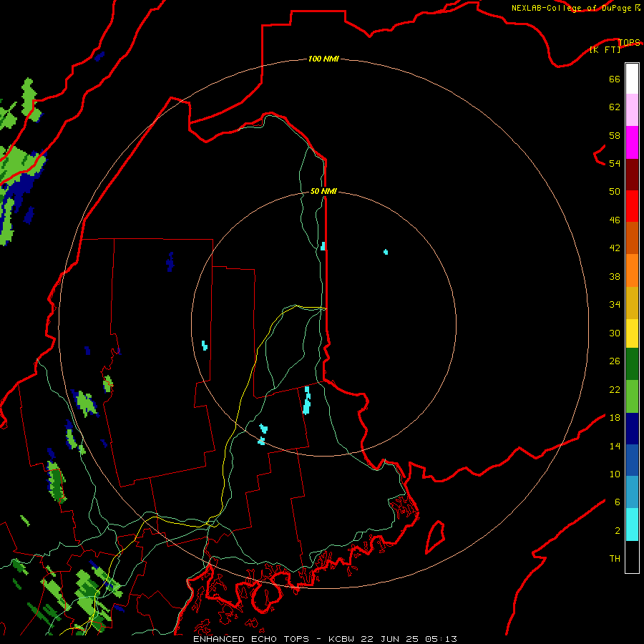644x644 pixels.
Task: Click the legend value 62
Action: 615,107
